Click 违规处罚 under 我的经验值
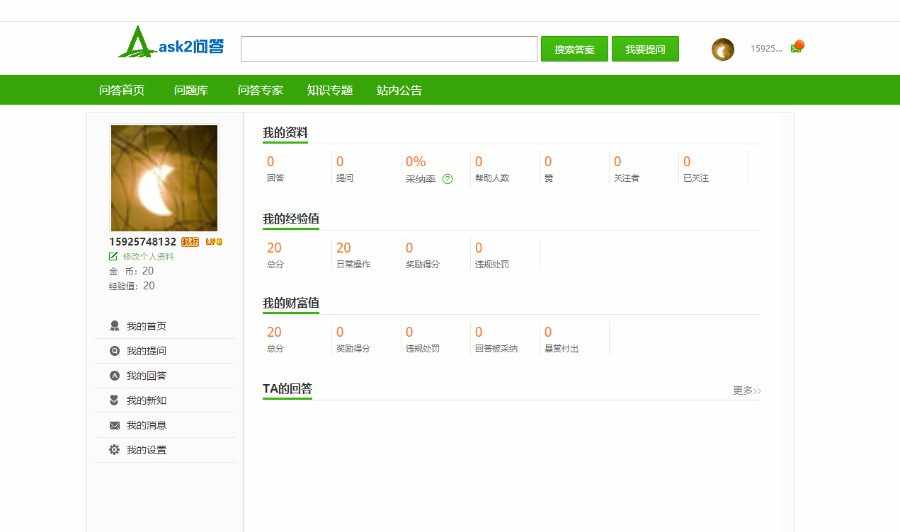This screenshot has height=532, width=900. 492,255
